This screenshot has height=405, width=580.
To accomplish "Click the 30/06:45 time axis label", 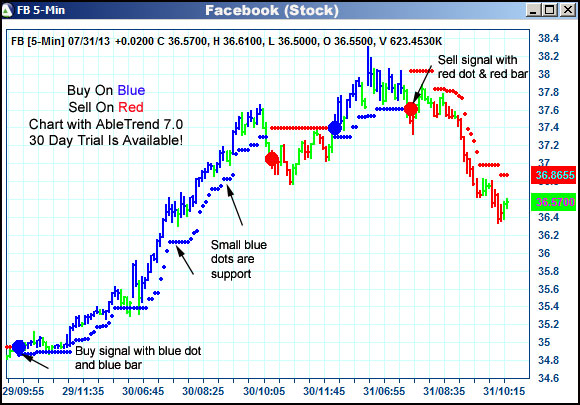I will point(143,391).
